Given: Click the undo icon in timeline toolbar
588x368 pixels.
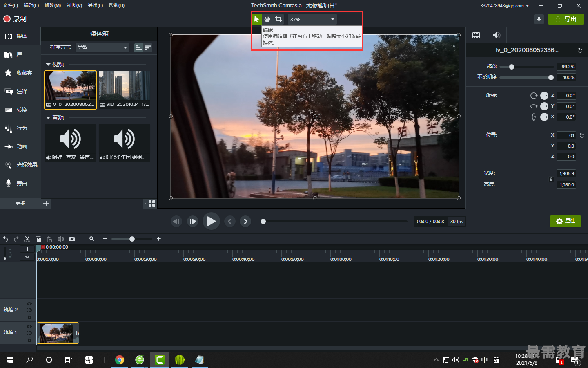Looking at the screenshot, I should coord(5,239).
